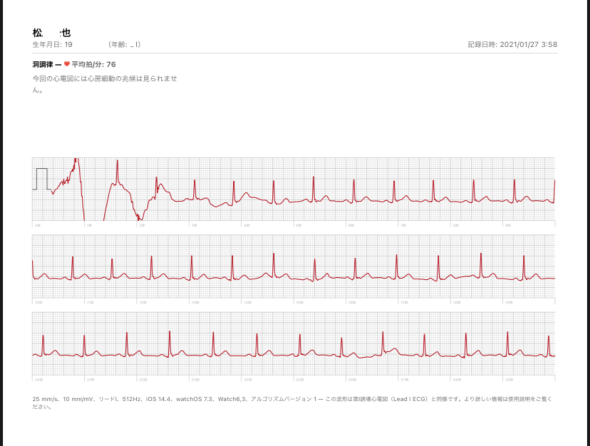The image size is (590, 446).
Task: Click the (年齢: ) age text
Action: (x=125, y=44)
